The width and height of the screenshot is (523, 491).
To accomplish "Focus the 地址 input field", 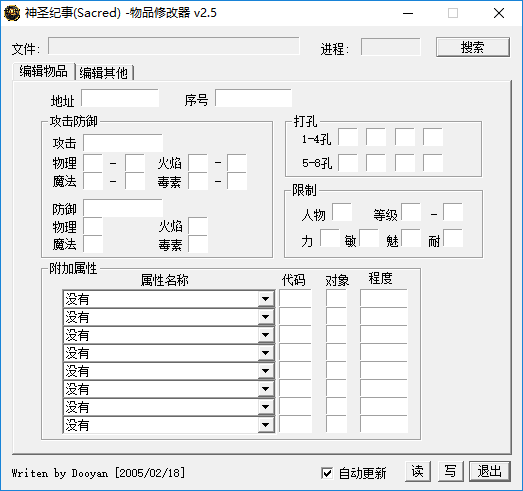I will pos(120,98).
